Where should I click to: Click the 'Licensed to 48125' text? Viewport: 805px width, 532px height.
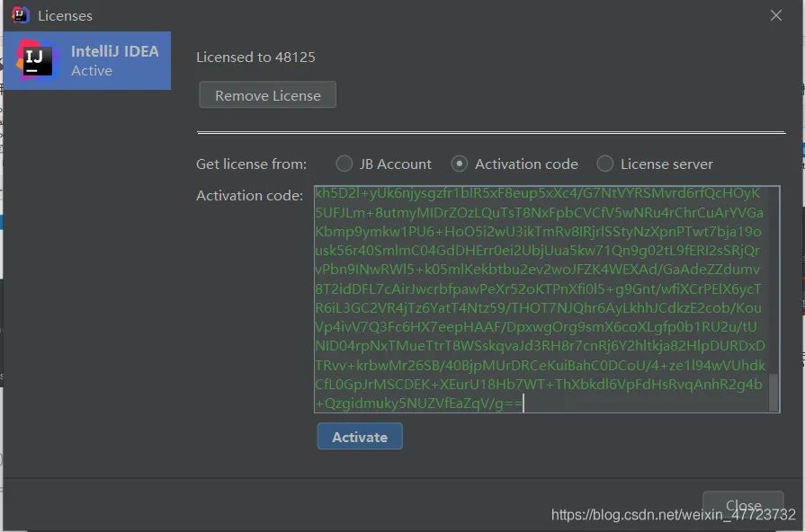point(255,58)
